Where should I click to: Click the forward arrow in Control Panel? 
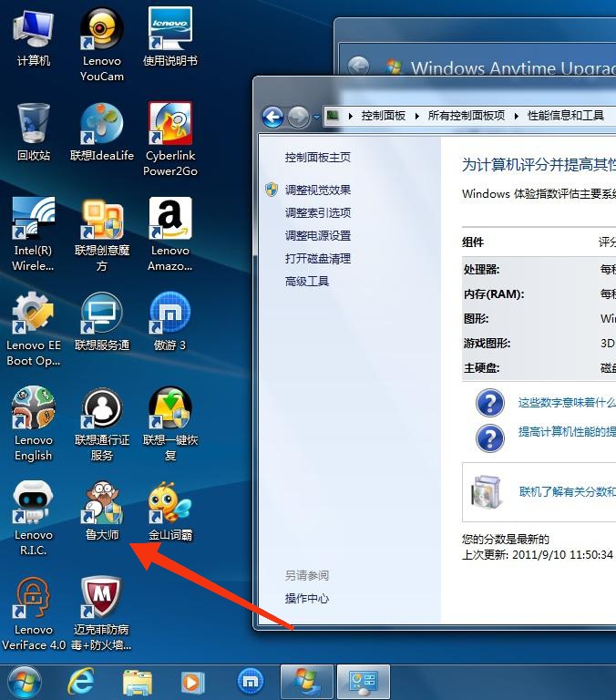298,117
